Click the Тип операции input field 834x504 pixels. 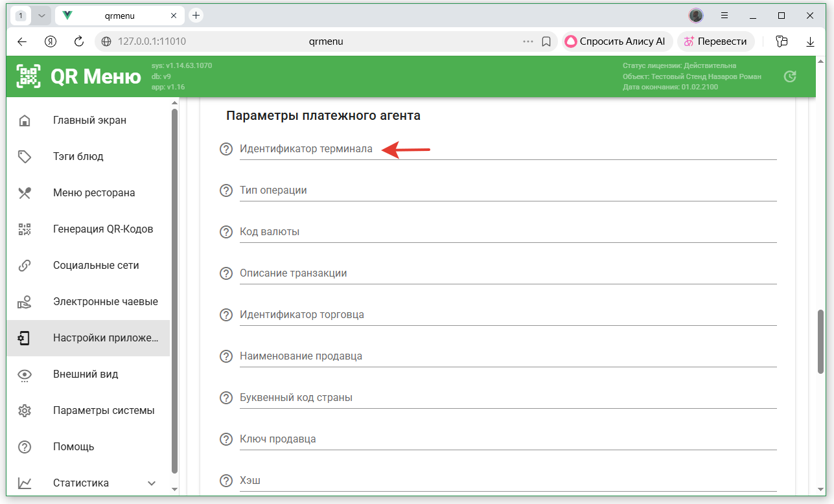tap(507, 191)
